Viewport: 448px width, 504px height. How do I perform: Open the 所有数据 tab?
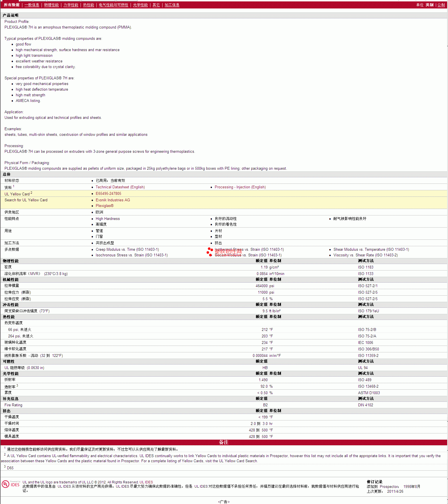12,5
